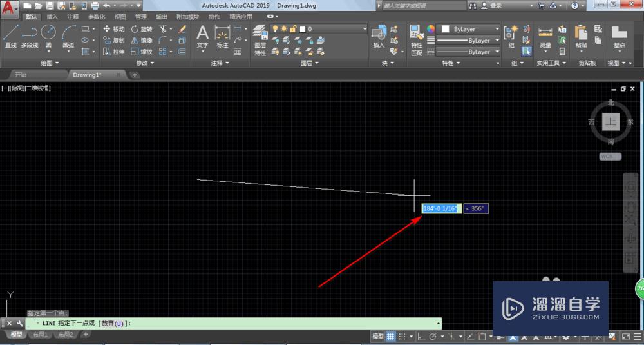Screen dimensions: 644x345
Task: Click the 缩放 (Scale) tool
Action: click(x=142, y=52)
